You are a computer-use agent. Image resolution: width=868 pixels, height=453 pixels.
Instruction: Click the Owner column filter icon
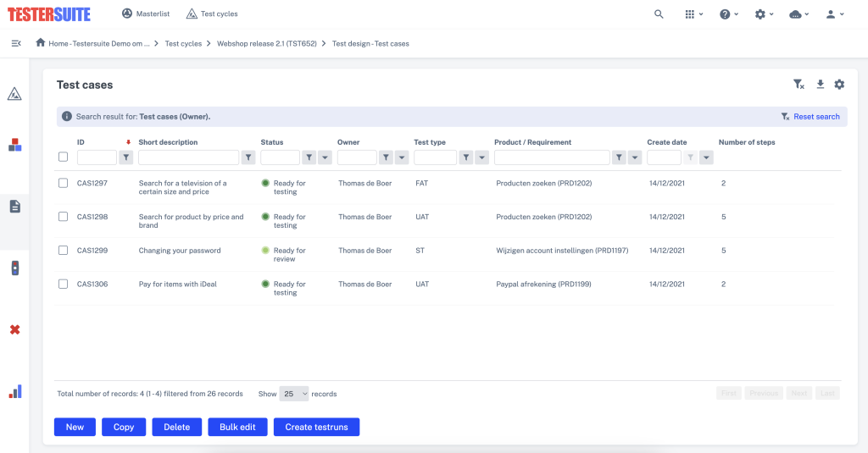pyautogui.click(x=386, y=157)
